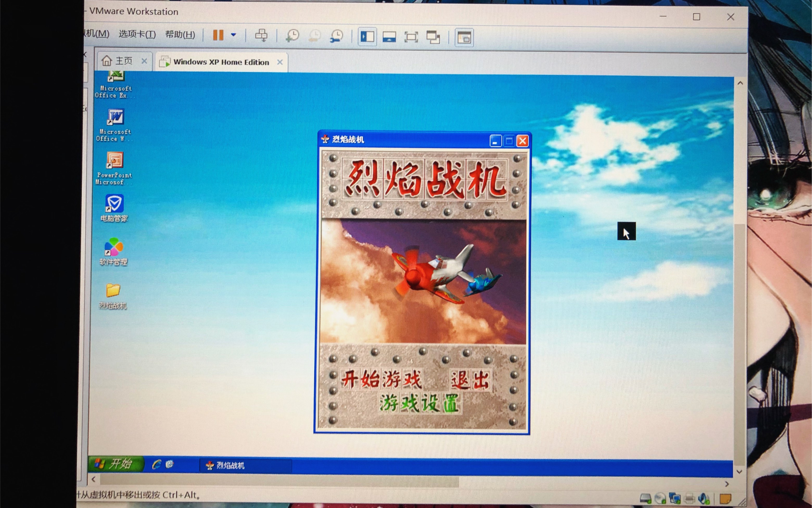Click 开始游戏 to start the game
Viewport: 812px width, 508px height.
pyautogui.click(x=381, y=380)
